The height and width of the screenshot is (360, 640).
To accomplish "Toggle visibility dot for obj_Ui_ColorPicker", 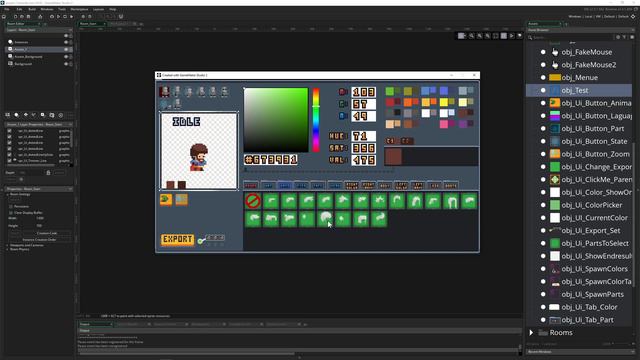I will click(x=543, y=205).
